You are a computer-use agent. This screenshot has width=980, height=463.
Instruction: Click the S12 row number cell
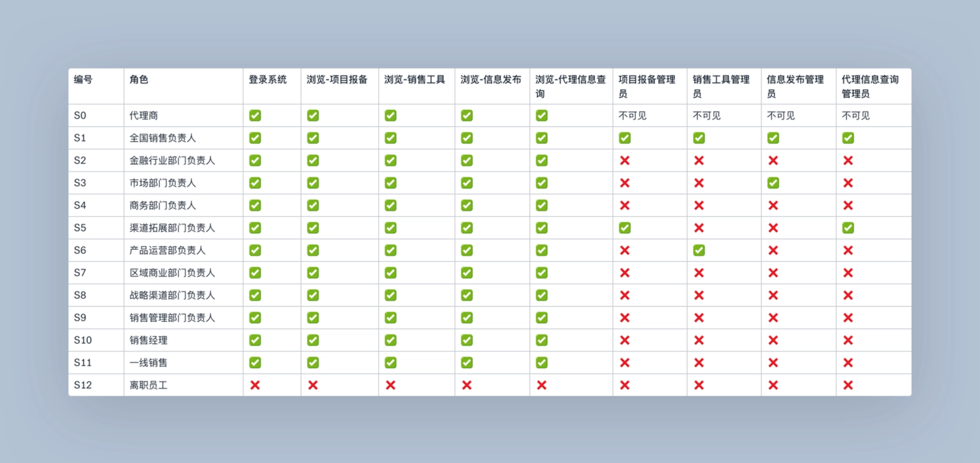point(83,385)
